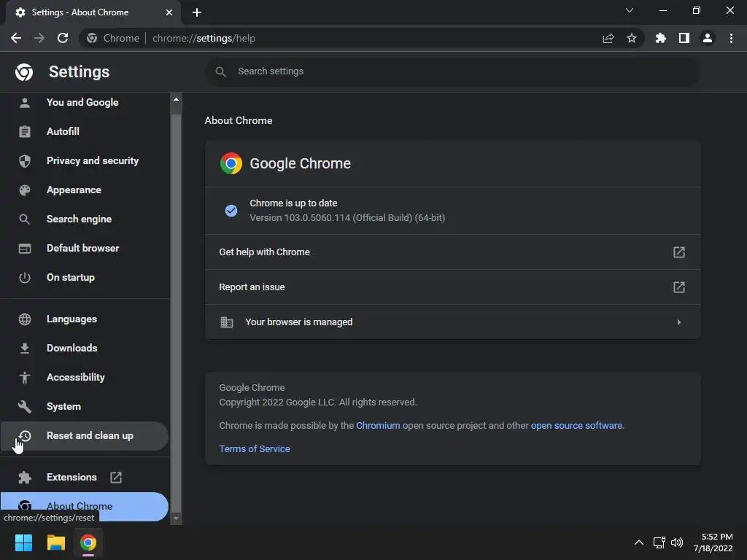Open the Chrome three-dot menu
The width and height of the screenshot is (747, 560).
coord(731,38)
